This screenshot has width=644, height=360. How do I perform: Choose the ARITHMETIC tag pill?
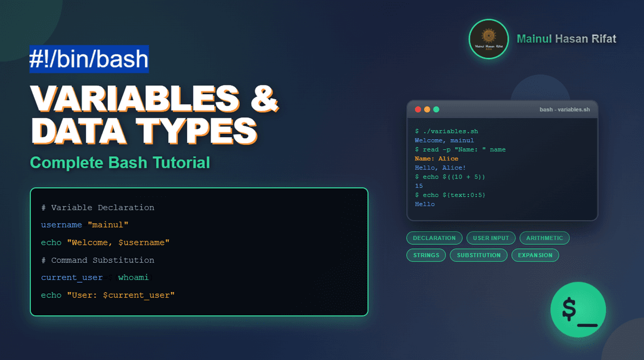(544, 238)
